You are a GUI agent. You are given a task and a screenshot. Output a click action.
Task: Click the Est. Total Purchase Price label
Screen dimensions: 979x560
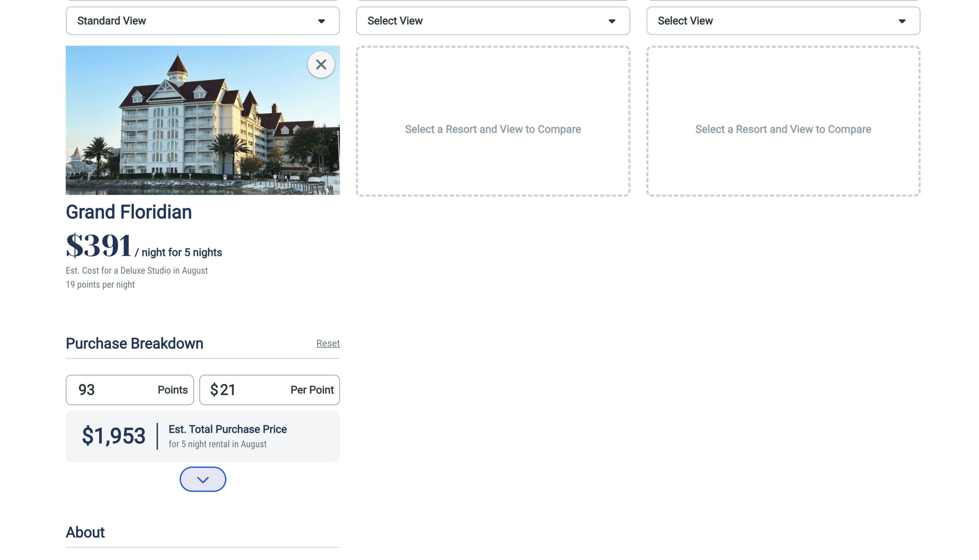coord(227,429)
